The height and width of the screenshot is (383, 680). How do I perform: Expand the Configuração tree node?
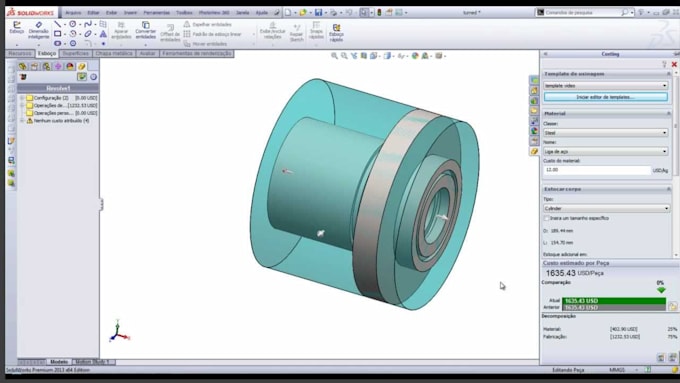(22, 98)
